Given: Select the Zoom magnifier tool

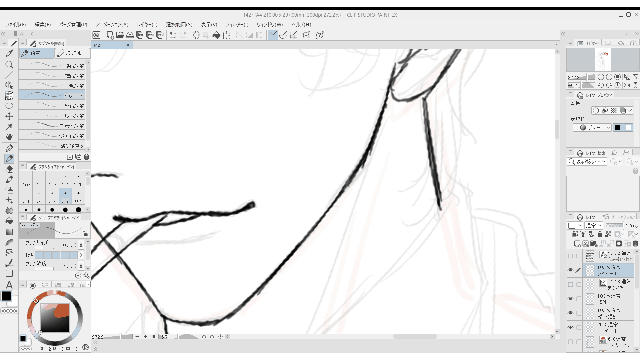Looking at the screenshot, I should click(9, 64).
